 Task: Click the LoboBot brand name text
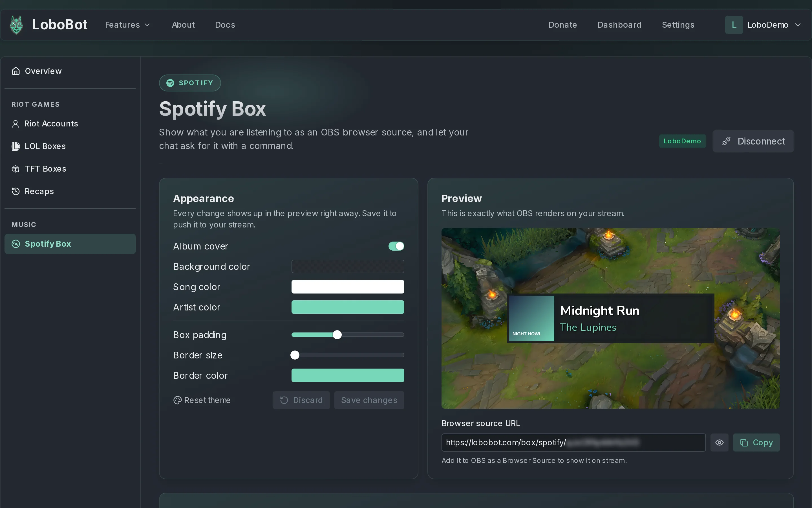point(60,25)
